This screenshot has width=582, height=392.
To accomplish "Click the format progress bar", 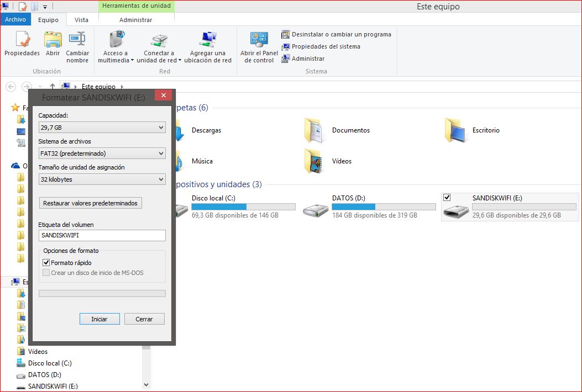I will (x=102, y=294).
